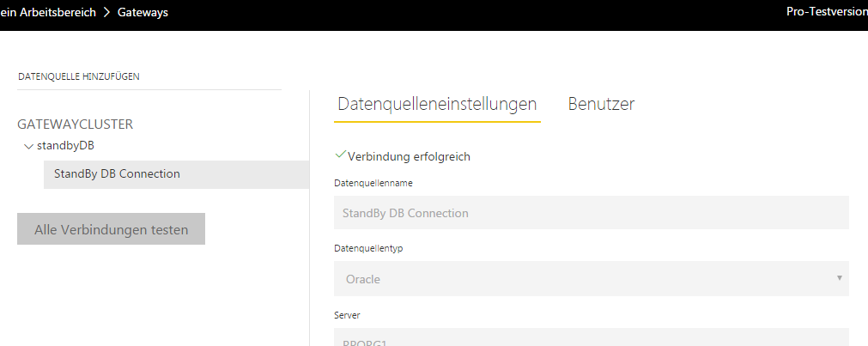Open the Datenquellentyp Oracle dropdown
The image size is (868, 346).
[x=592, y=278]
